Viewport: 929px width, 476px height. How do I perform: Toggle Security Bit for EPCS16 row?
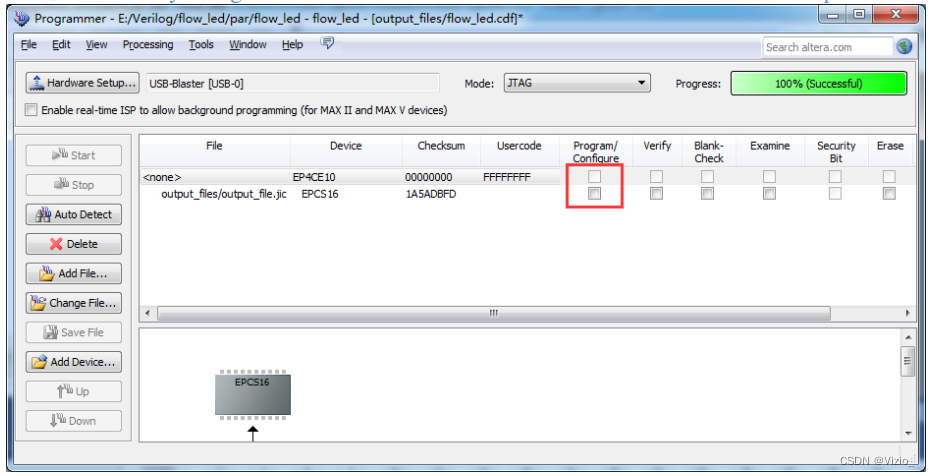pos(835,193)
